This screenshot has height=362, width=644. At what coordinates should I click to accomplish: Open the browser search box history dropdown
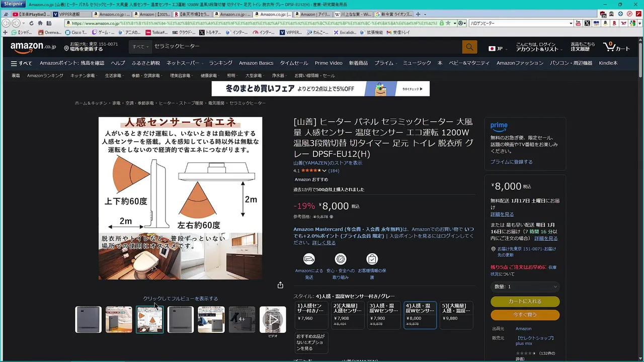pos(571,23)
